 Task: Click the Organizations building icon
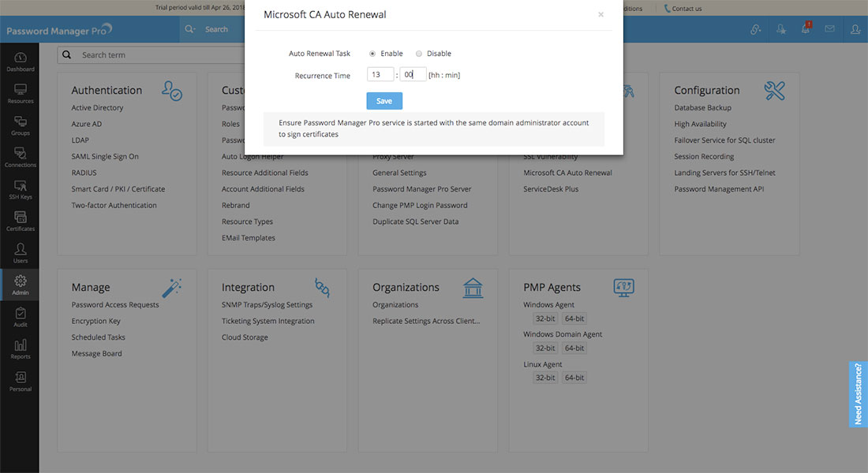(x=473, y=288)
